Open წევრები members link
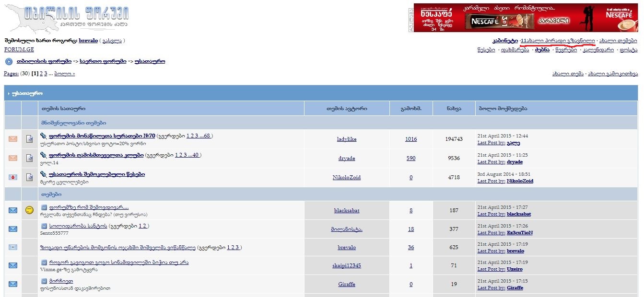644x297 pixels. pos(566,50)
